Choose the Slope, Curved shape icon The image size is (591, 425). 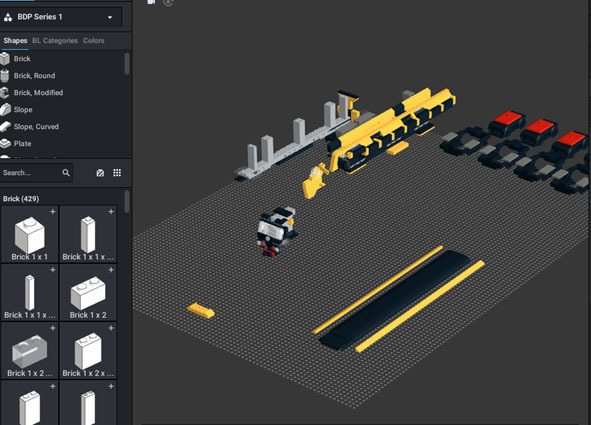[x=5, y=127]
